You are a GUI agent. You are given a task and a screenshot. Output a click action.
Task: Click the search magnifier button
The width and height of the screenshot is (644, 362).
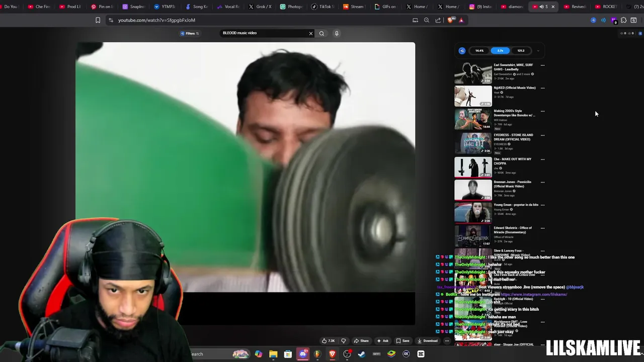[321, 33]
